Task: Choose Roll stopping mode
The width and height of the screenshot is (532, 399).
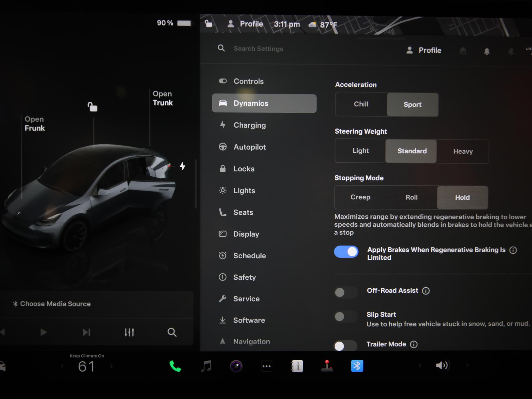Action: pos(411,197)
